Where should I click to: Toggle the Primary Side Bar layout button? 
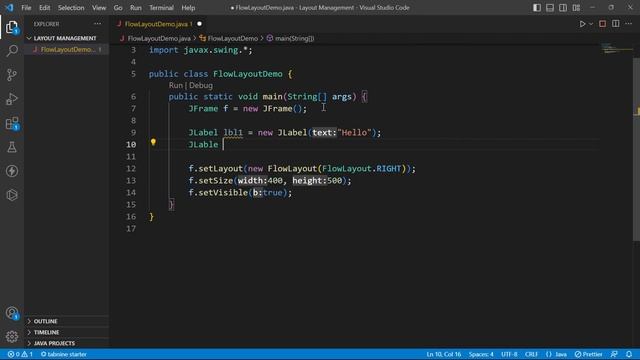537,8
